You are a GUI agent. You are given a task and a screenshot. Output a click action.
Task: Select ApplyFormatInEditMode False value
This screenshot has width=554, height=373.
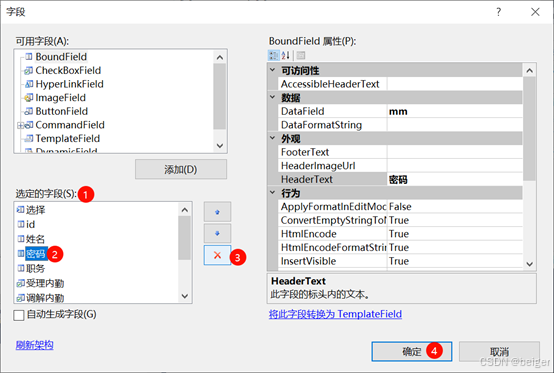point(455,207)
